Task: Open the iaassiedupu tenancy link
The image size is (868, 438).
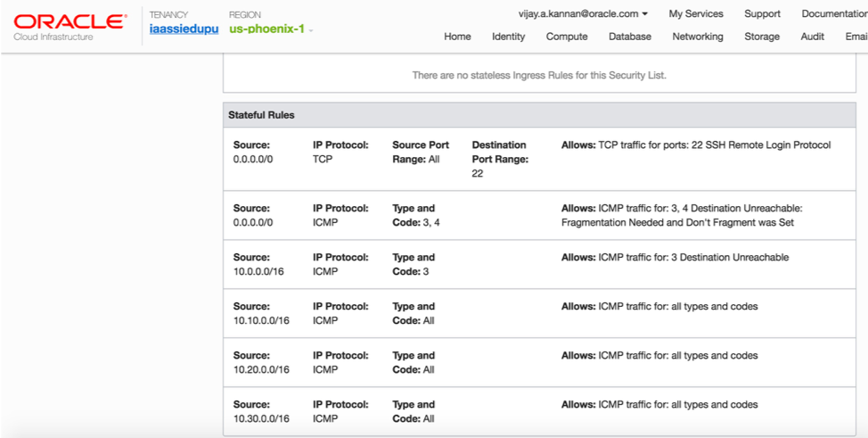Action: [x=184, y=29]
